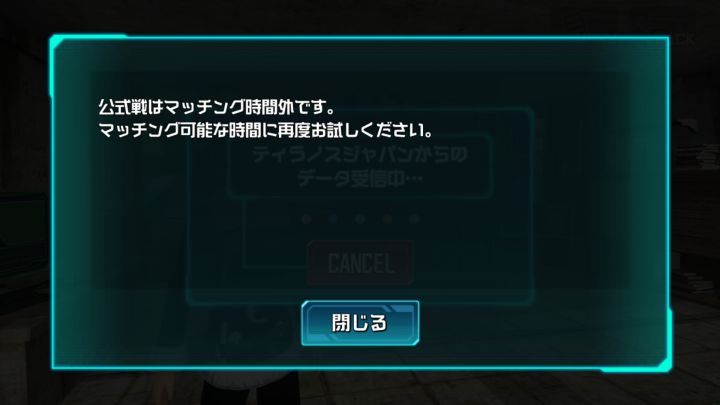Click the 再度お試しください text
720x405 pixels.
pyautogui.click(x=355, y=131)
